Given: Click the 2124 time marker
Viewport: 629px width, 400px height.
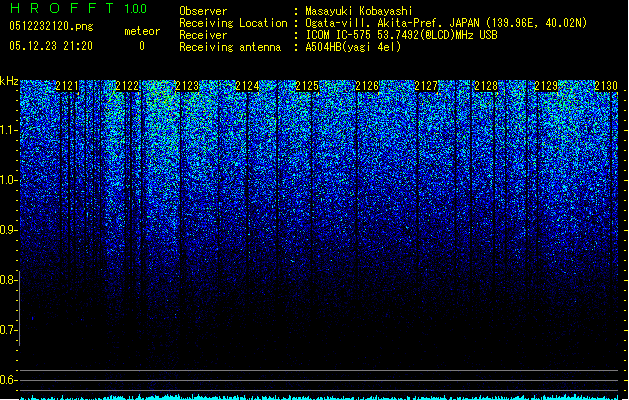Looking at the screenshot, I should [247, 86].
